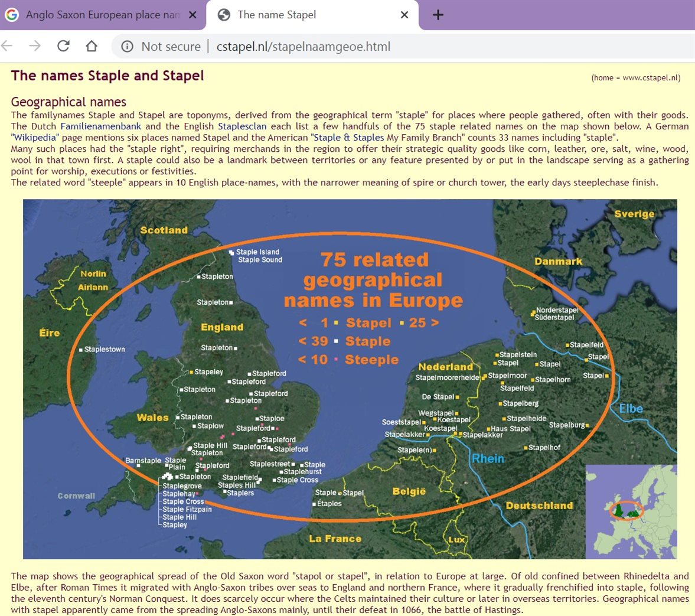The width and height of the screenshot is (695, 616).
Task: Open the Familienamenbank link
Action: (x=100, y=126)
